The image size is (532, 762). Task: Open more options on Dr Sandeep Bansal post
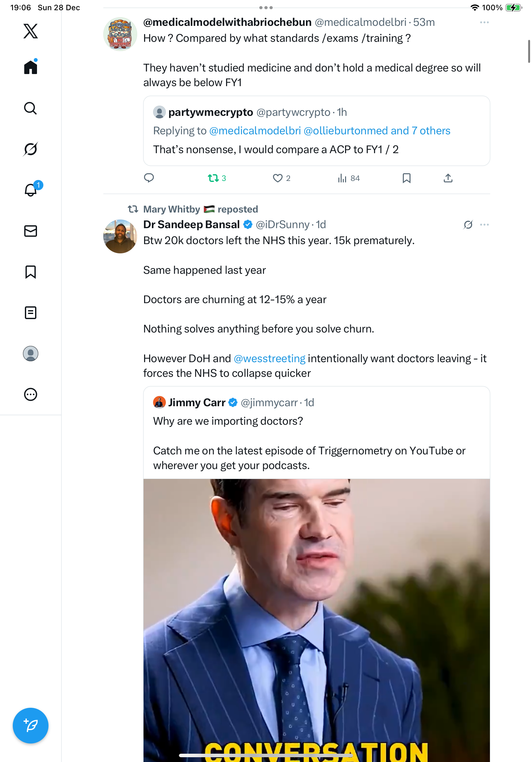pos(484,225)
